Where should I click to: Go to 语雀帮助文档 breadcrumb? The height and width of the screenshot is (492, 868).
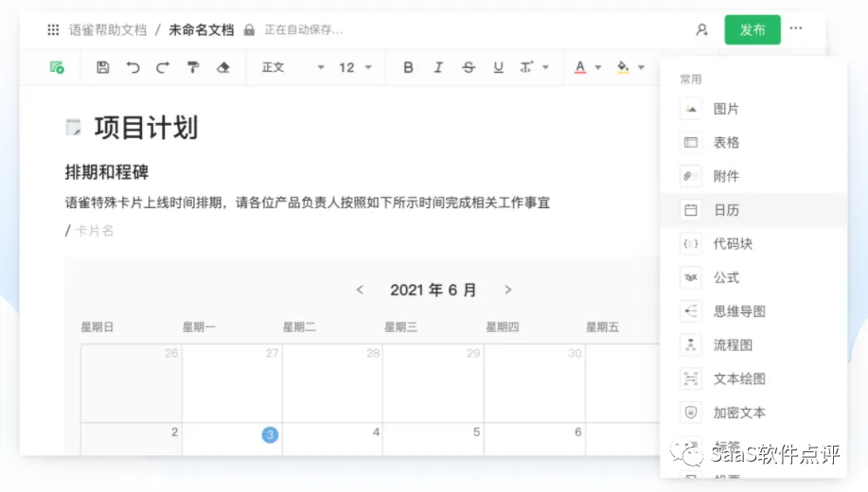(x=107, y=30)
